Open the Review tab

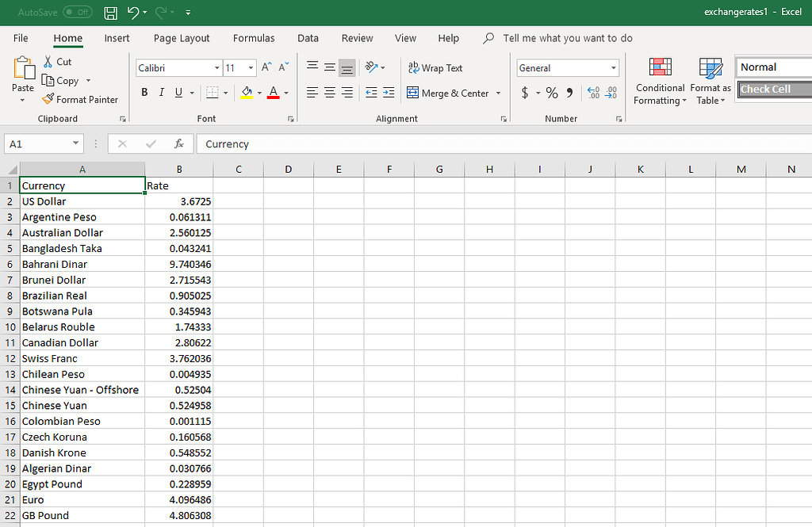tap(357, 38)
